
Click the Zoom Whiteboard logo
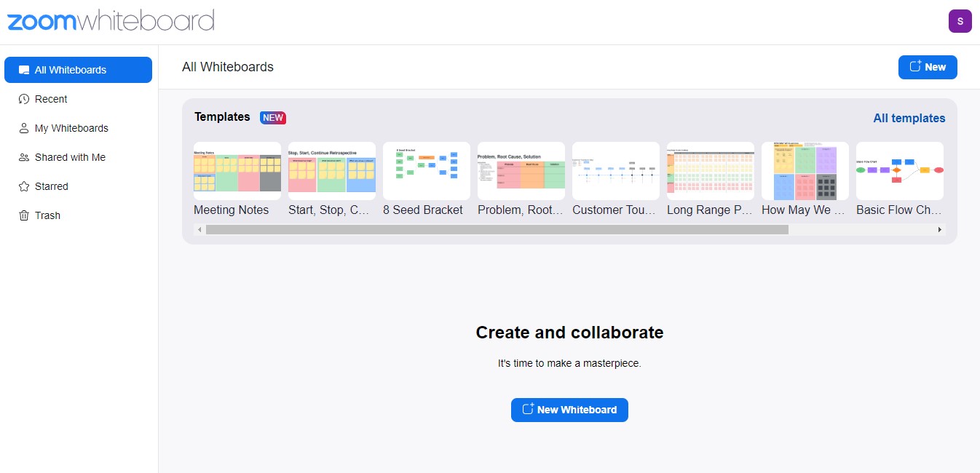coord(111,21)
